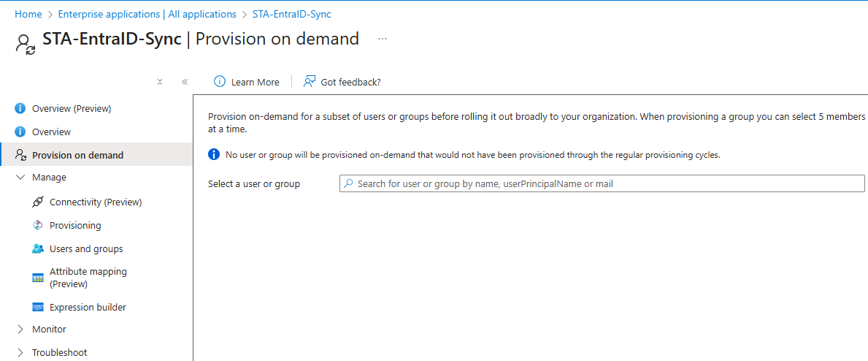
Task: Click the Connectivity (Preview) plug icon
Action: (x=38, y=202)
